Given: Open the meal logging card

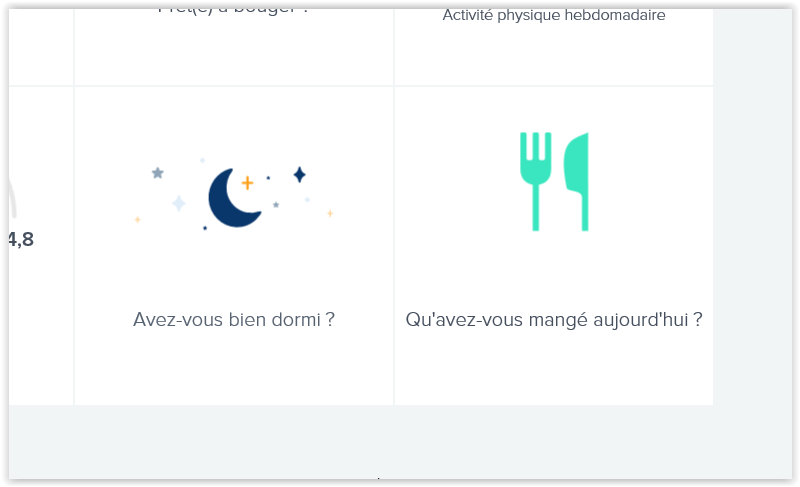Looking at the screenshot, I should (x=554, y=245).
